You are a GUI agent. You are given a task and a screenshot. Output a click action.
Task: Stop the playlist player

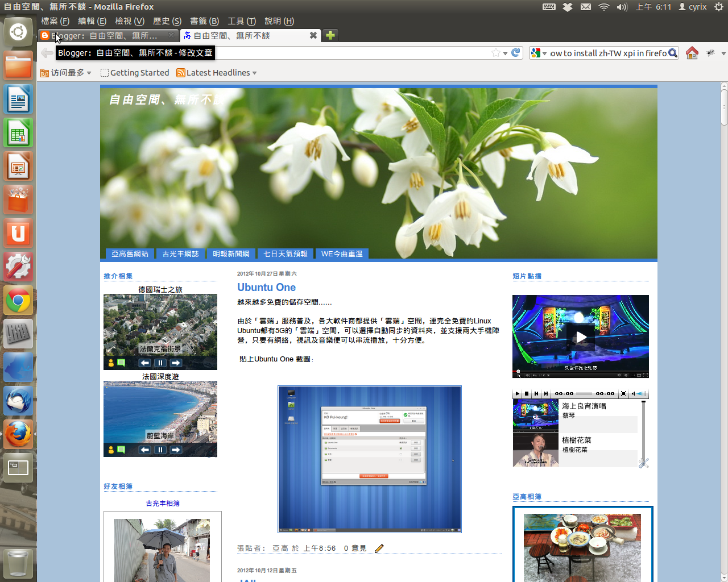click(x=527, y=393)
